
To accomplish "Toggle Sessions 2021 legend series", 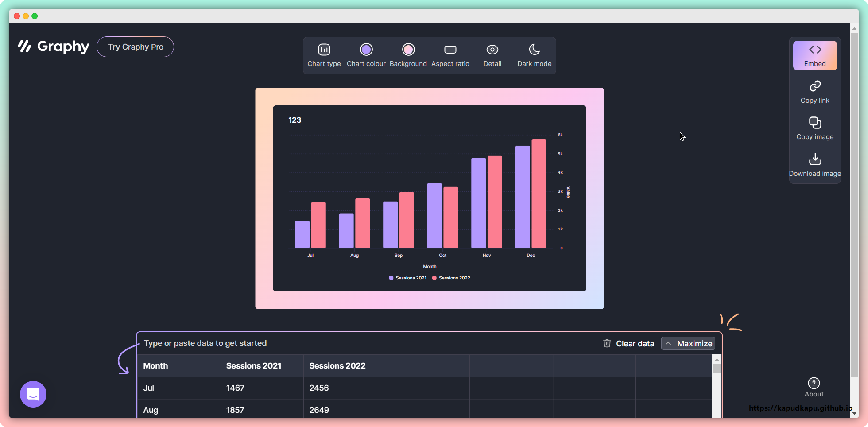I will pos(407,278).
